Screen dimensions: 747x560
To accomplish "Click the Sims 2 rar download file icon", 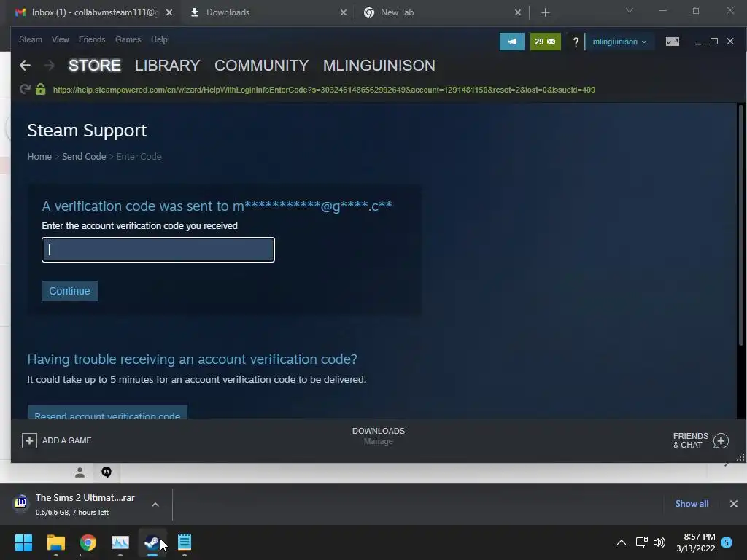I will coord(20,502).
